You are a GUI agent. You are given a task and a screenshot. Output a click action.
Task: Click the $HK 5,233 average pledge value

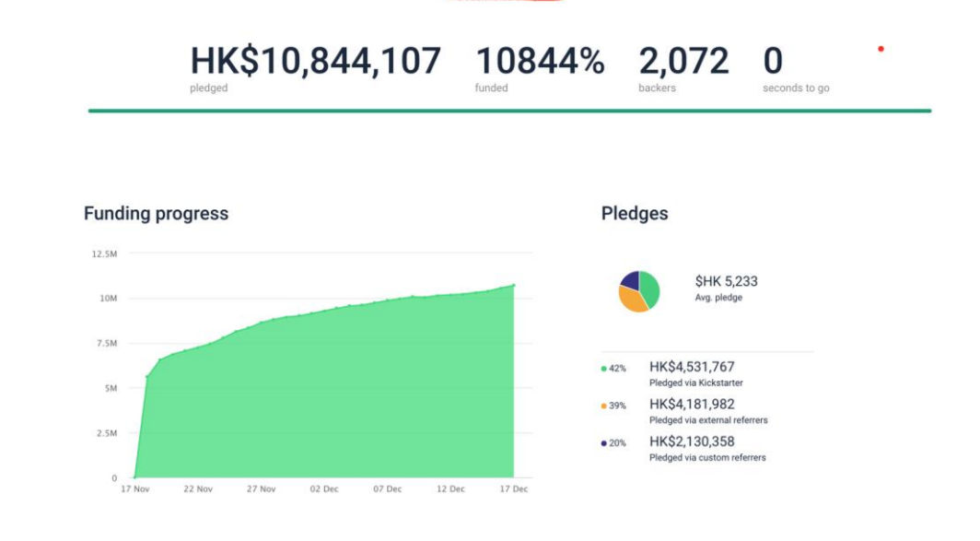click(x=726, y=281)
